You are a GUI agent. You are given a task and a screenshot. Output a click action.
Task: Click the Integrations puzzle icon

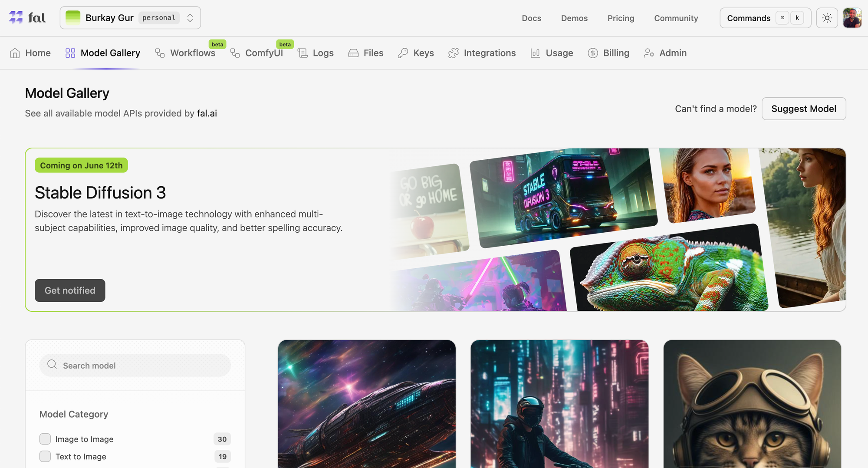click(x=454, y=53)
